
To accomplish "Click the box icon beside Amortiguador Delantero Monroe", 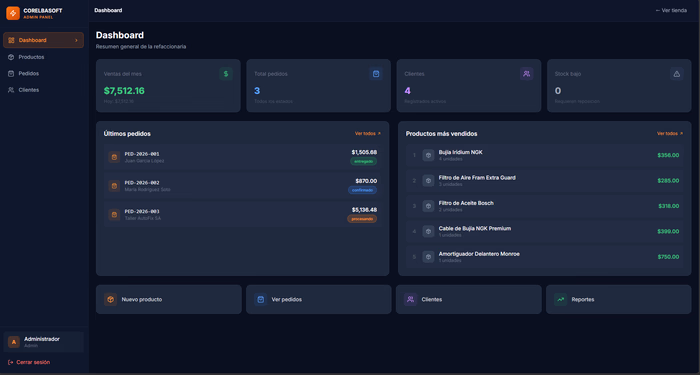I will 429,257.
